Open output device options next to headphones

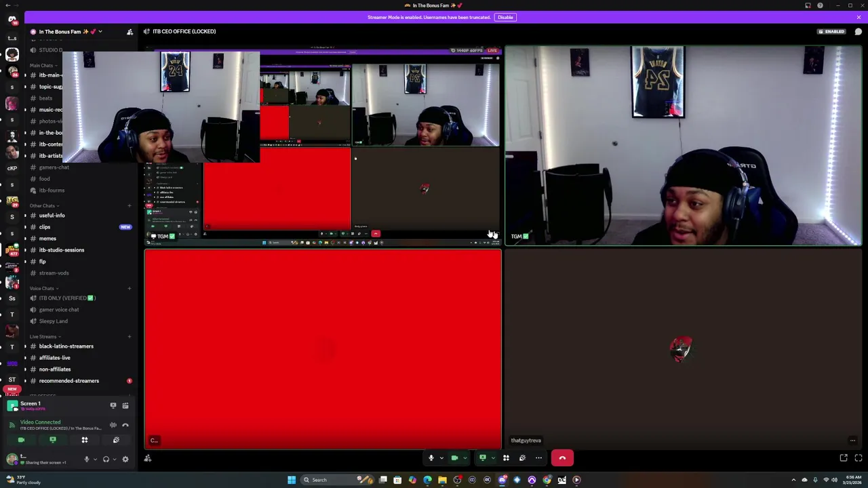(x=114, y=459)
